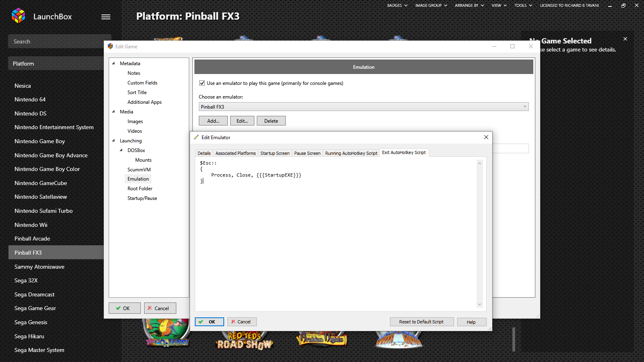Viewport: 644px width, 362px height.
Task: Toggle Use an emulator to play this game
Action: (x=202, y=83)
